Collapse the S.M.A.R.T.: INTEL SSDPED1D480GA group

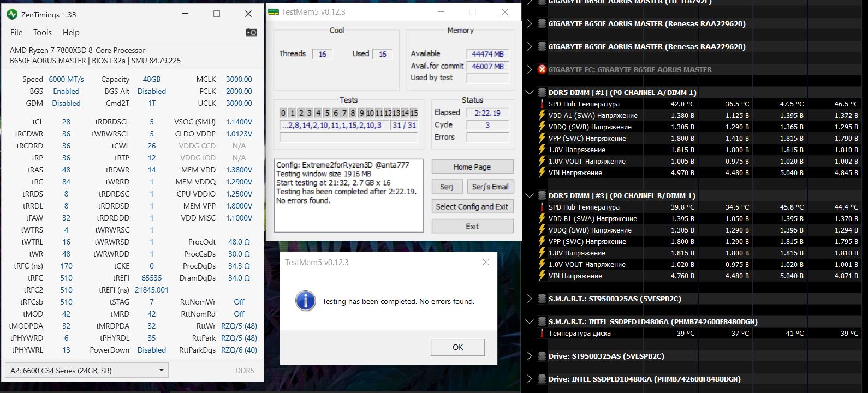529,321
